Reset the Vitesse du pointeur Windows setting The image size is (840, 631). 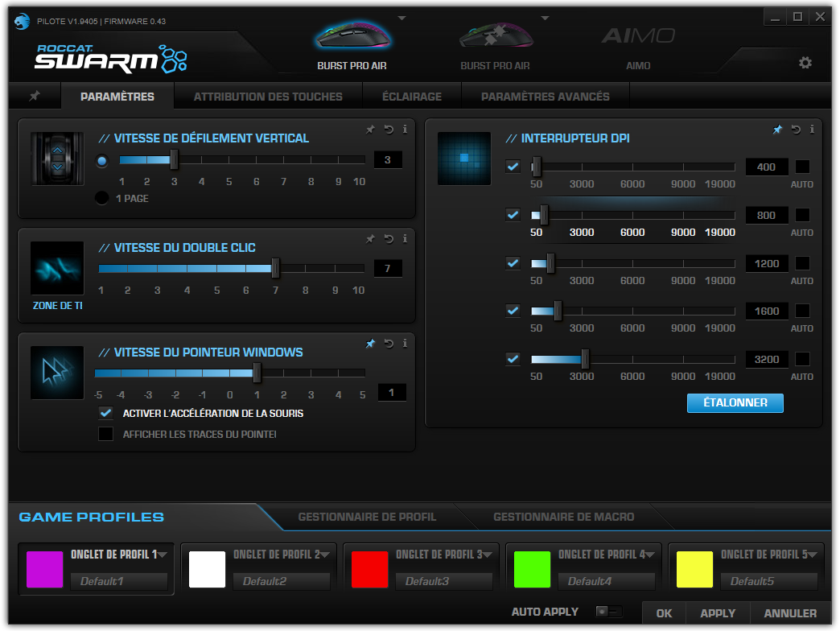389,344
